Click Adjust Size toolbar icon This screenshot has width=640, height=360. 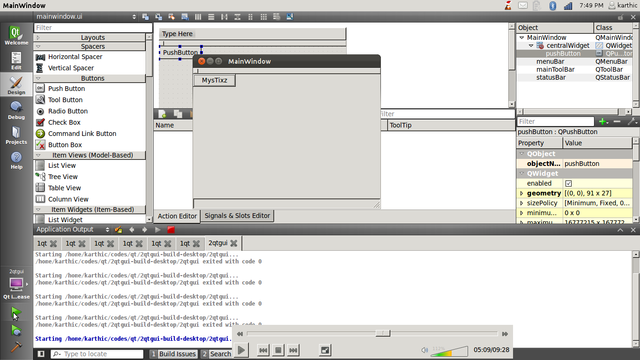[x=290, y=17]
